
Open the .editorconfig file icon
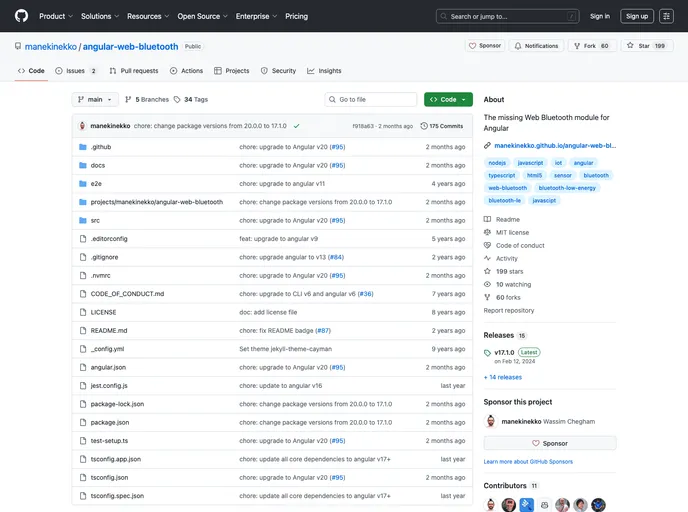click(x=82, y=239)
